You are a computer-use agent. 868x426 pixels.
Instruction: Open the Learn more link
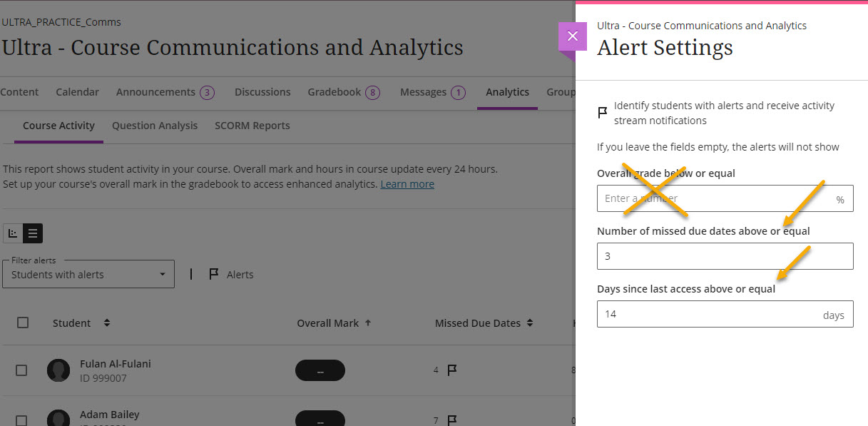pos(407,184)
